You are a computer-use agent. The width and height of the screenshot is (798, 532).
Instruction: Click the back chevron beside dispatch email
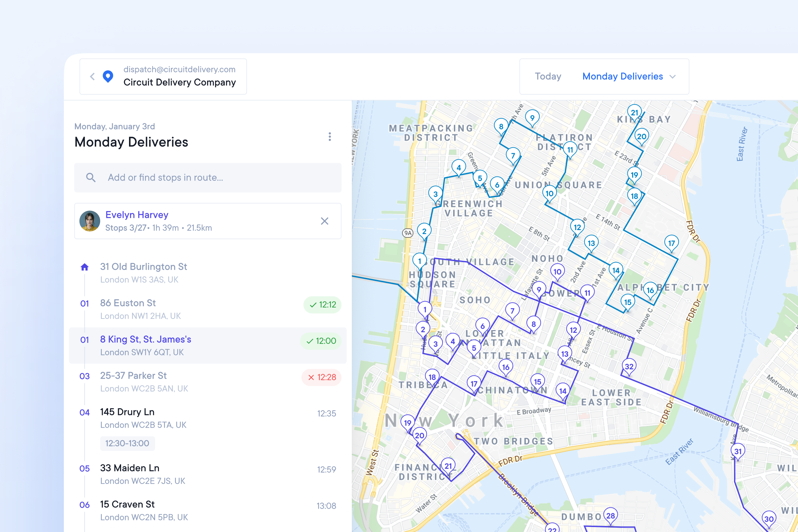point(92,76)
